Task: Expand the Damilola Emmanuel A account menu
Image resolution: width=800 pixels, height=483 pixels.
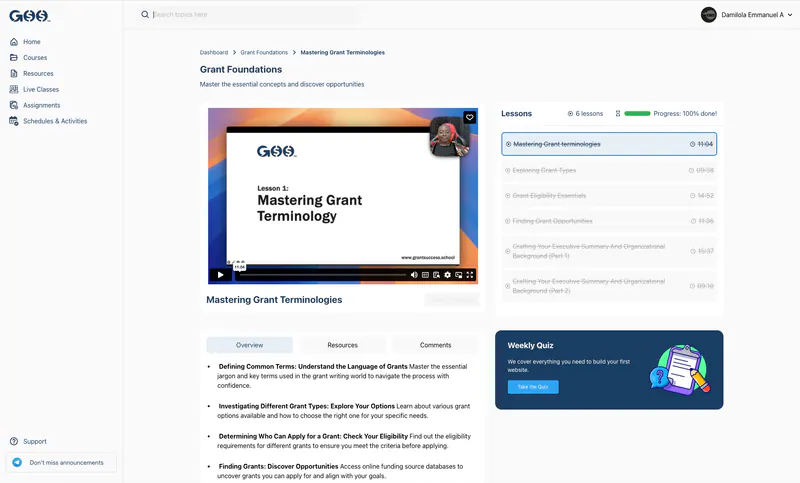Action: click(x=790, y=15)
